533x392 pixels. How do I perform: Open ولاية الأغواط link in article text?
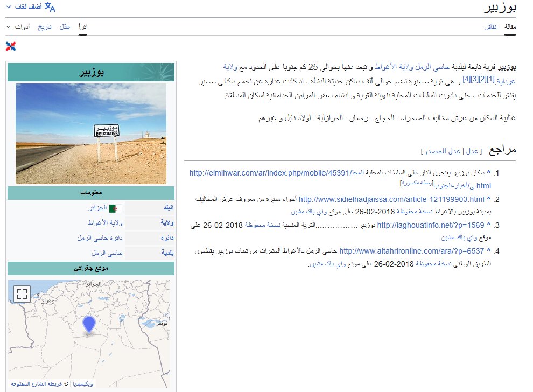pyautogui.click(x=394, y=67)
